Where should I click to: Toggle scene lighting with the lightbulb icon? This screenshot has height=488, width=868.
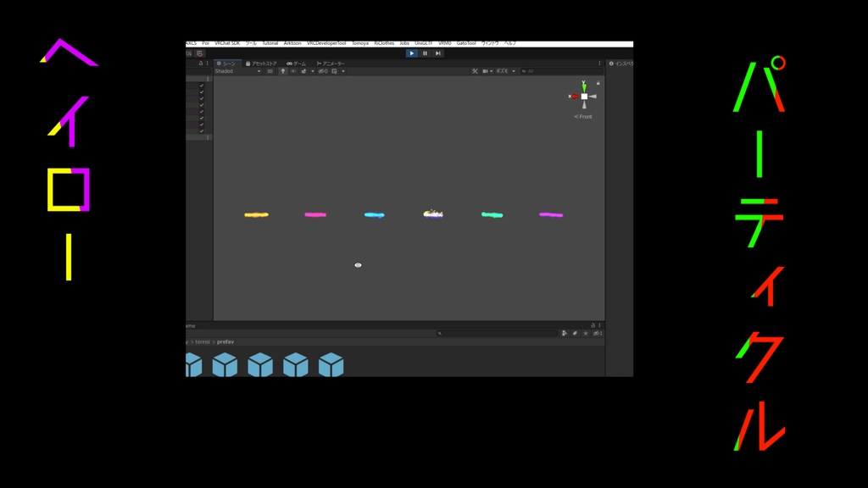283,71
